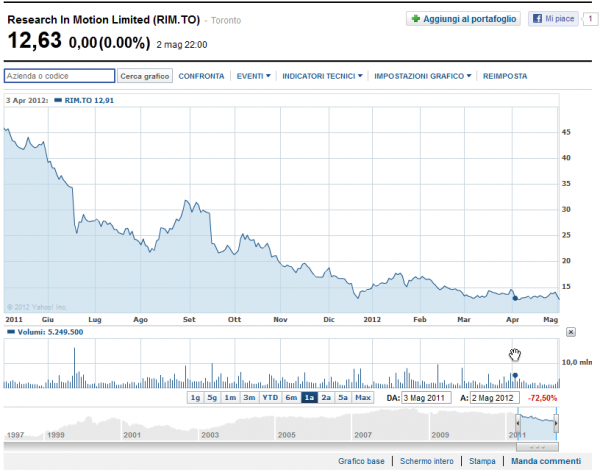The width and height of the screenshot is (600, 475).
Task: Select the 1g time range
Action: [x=196, y=398]
